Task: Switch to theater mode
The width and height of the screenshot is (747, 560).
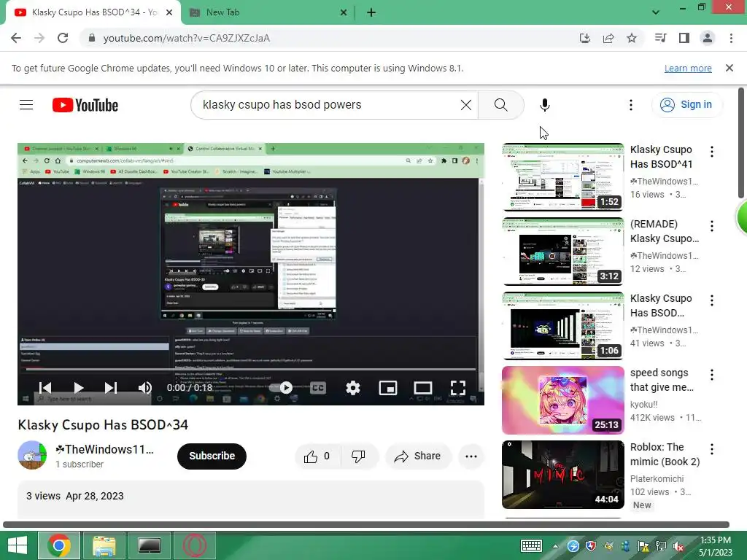Action: (x=423, y=388)
